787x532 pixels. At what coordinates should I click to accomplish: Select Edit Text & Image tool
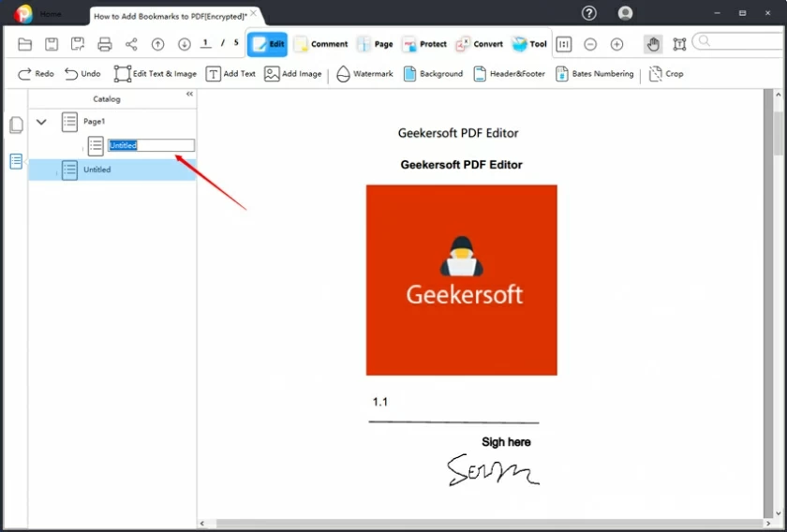click(x=156, y=74)
